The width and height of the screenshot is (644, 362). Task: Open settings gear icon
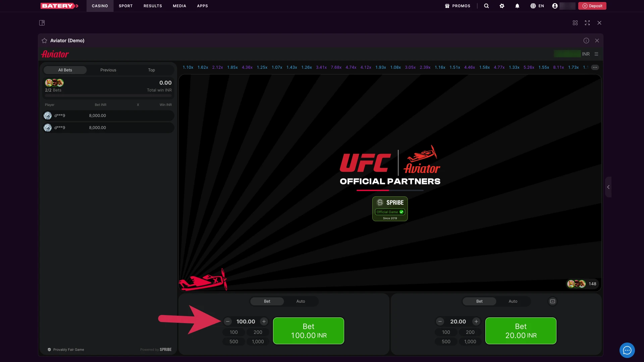502,6
